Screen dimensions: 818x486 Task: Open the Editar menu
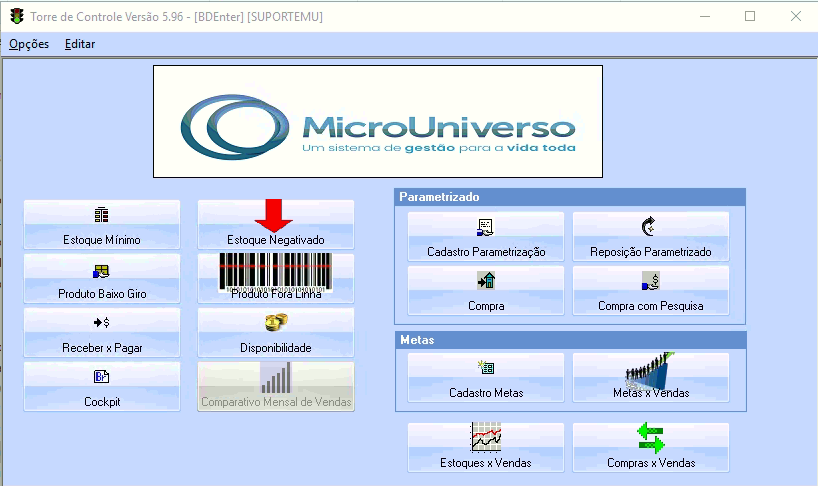click(x=80, y=44)
